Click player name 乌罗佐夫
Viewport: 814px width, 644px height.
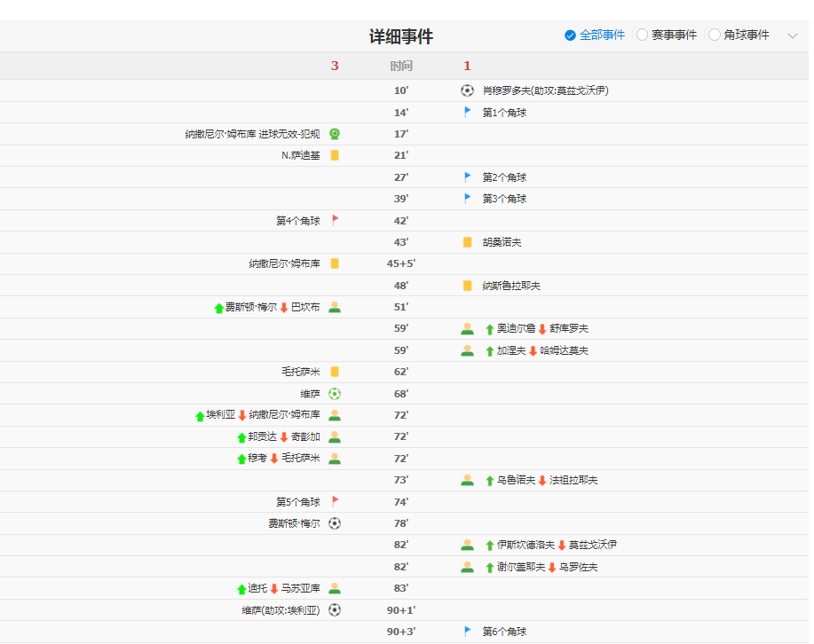(x=578, y=567)
